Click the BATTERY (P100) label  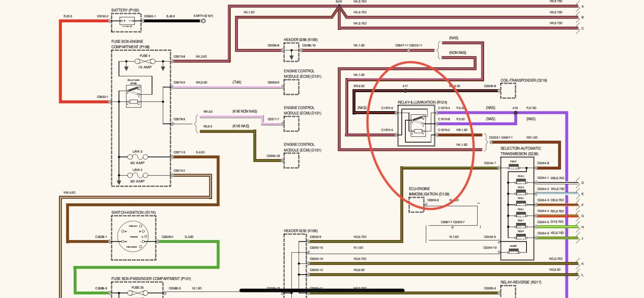[125, 10]
